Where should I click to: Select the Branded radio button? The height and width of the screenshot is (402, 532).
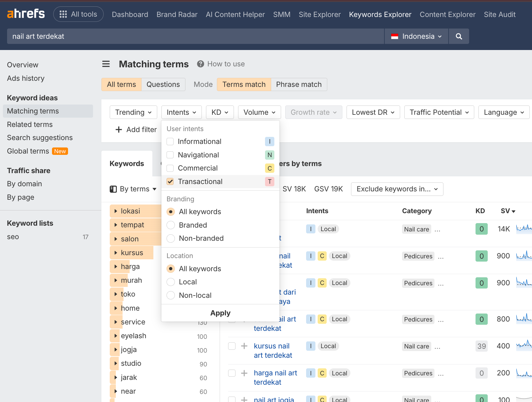pos(170,225)
